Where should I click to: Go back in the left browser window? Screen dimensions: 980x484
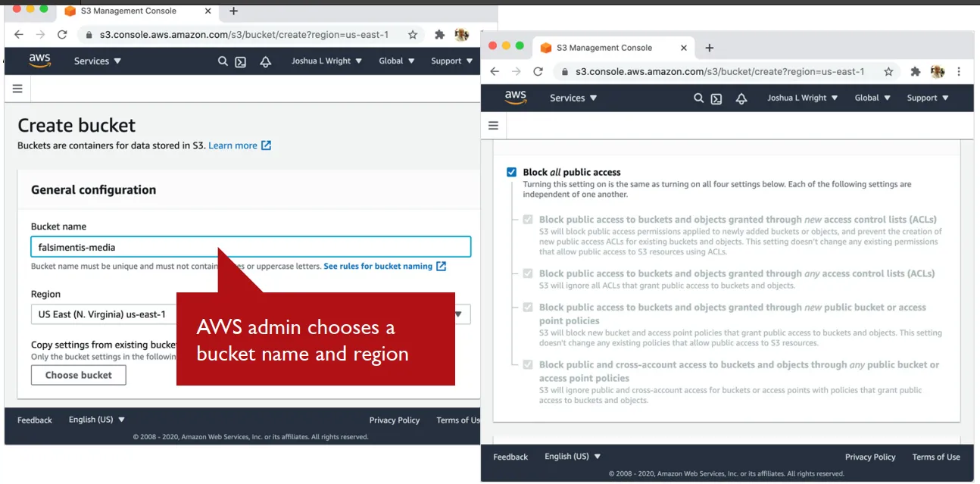[19, 35]
